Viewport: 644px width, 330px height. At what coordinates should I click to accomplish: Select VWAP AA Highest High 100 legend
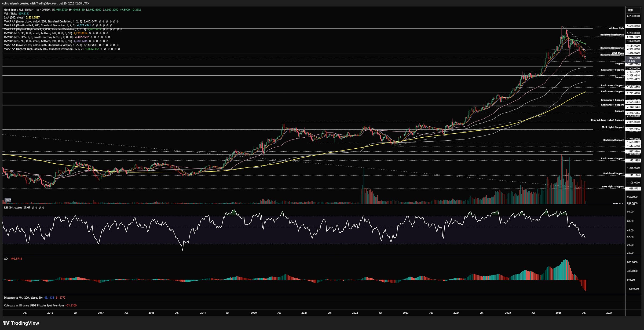pos(62,49)
